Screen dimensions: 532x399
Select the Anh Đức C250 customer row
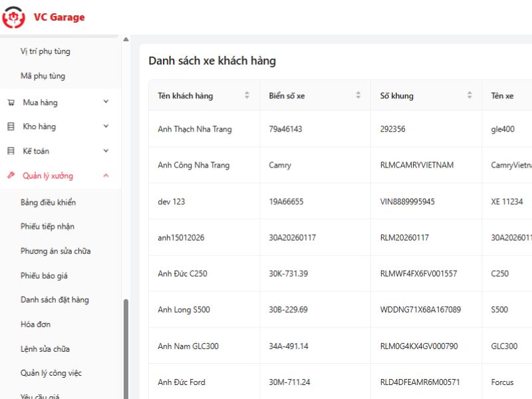point(183,273)
